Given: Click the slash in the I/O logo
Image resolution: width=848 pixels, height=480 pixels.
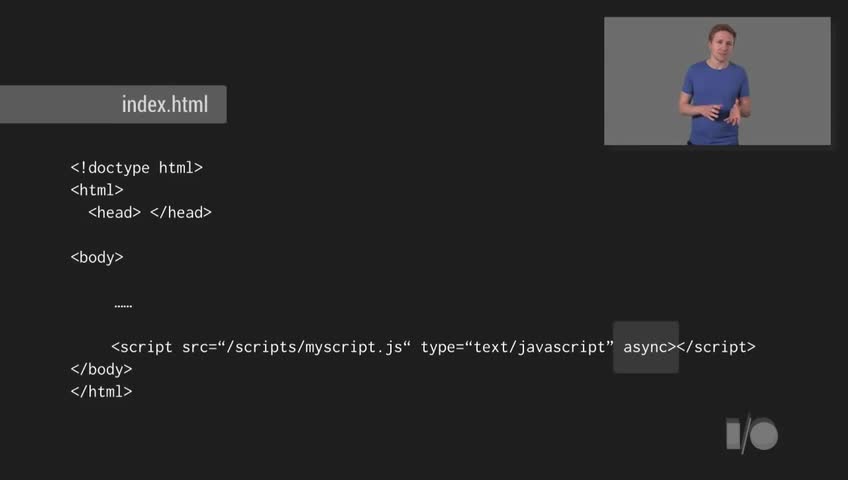Looking at the screenshot, I should point(746,435).
